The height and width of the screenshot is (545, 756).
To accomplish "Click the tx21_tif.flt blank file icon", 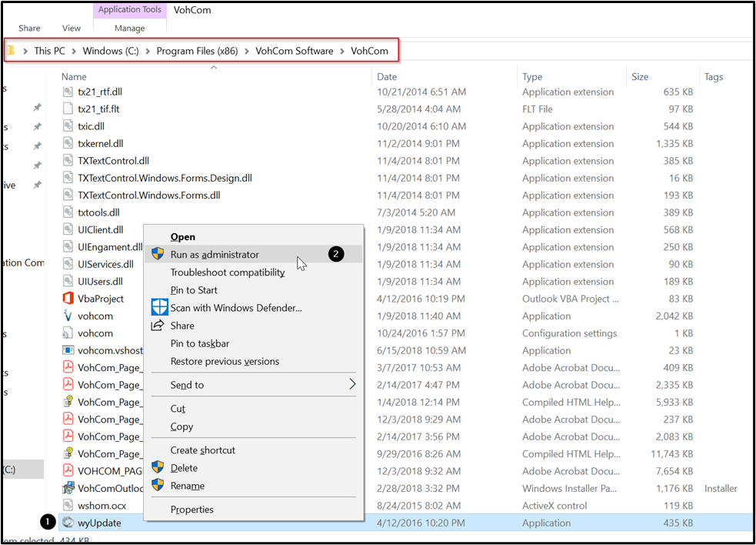I will pos(68,109).
